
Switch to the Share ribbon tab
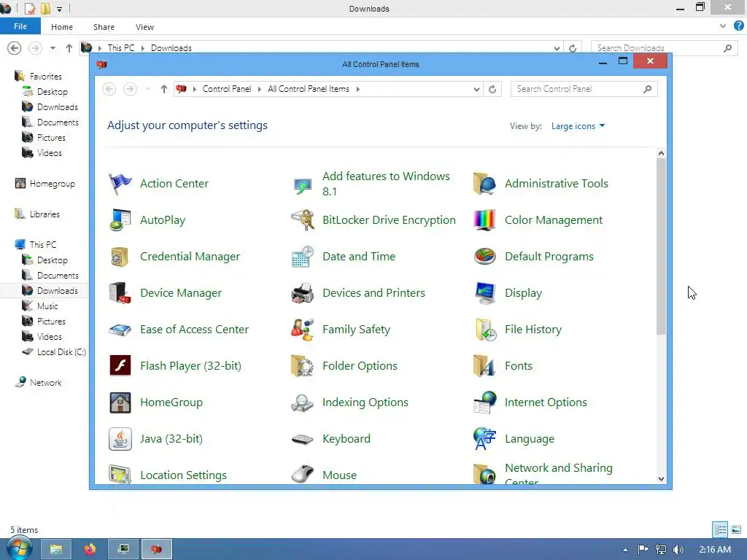[x=104, y=27]
